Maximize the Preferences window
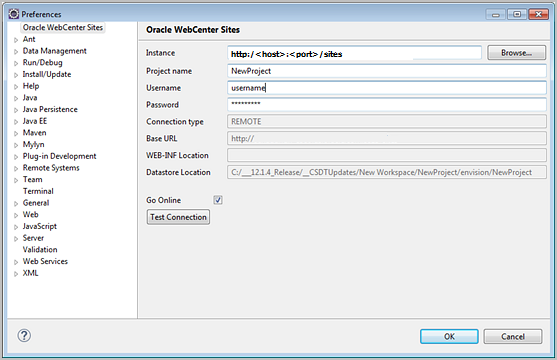The width and height of the screenshot is (557, 360). coord(517,14)
